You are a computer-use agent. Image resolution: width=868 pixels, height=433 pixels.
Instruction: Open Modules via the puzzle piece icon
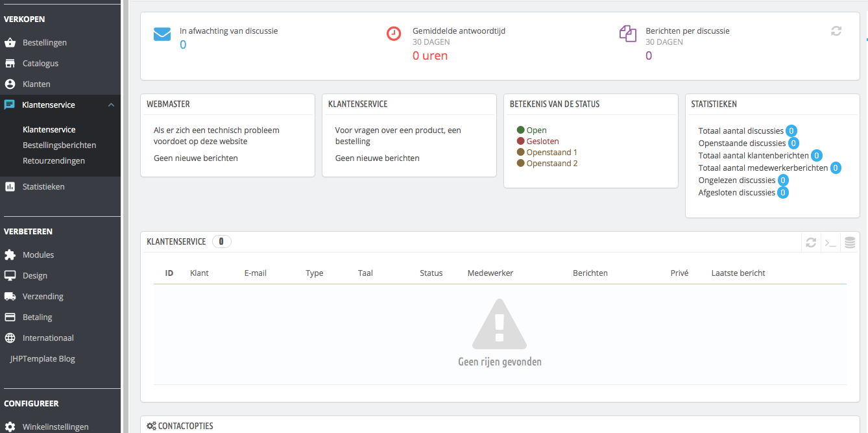(10, 255)
